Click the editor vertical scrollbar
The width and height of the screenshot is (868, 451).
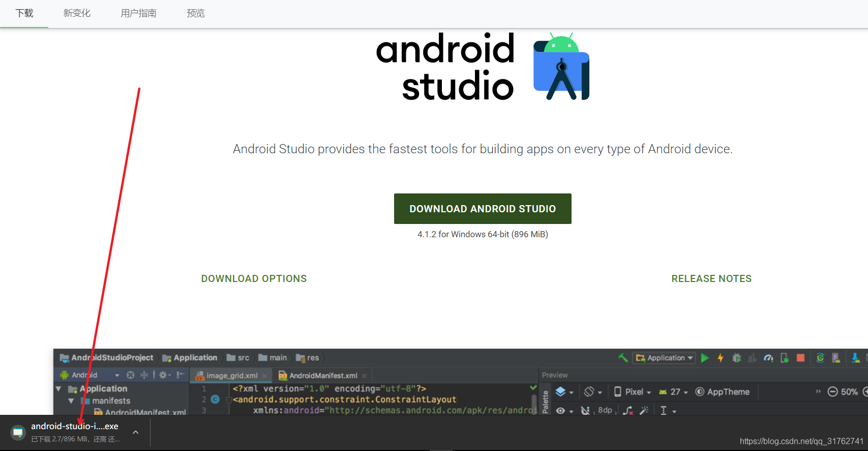coord(534,405)
